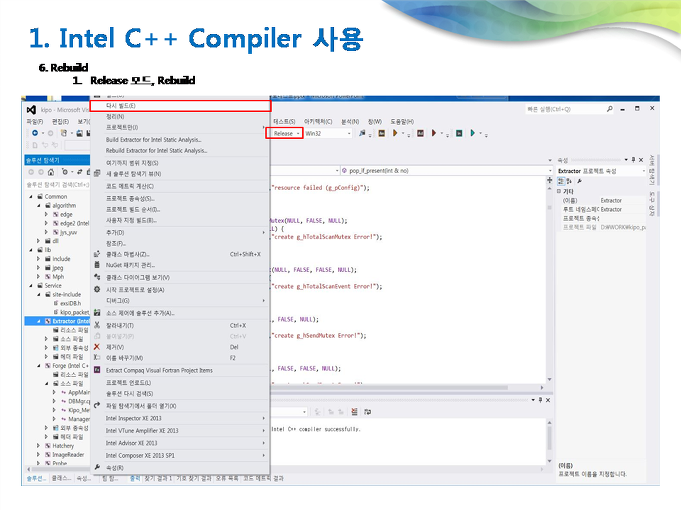Open 파일(F) File menu
The width and height of the screenshot is (681, 510).
[x=35, y=122]
